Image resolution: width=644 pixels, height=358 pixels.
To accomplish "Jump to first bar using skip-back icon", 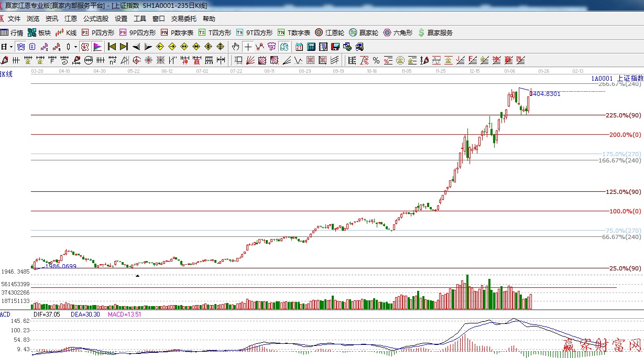I will [x=112, y=47].
